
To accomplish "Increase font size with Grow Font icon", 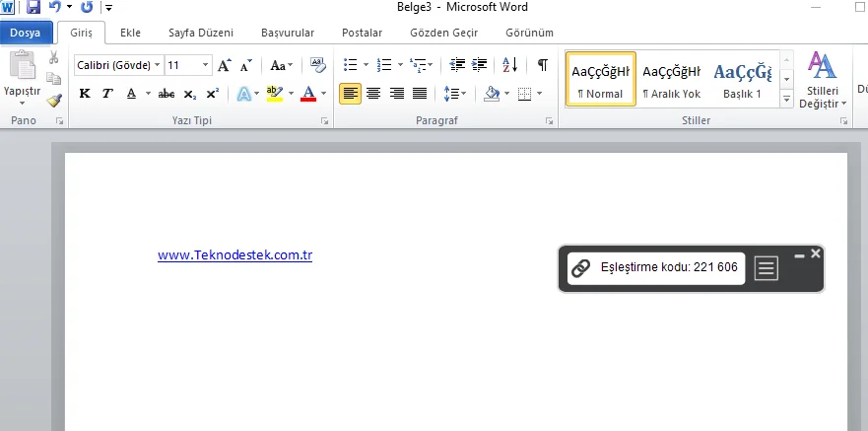I will tap(225, 66).
